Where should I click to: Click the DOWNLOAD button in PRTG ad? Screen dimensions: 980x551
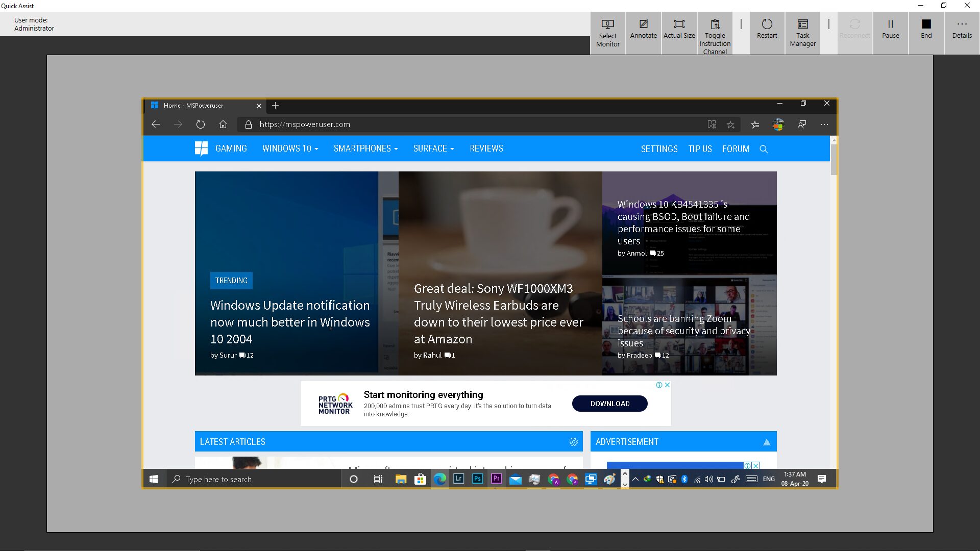click(610, 404)
